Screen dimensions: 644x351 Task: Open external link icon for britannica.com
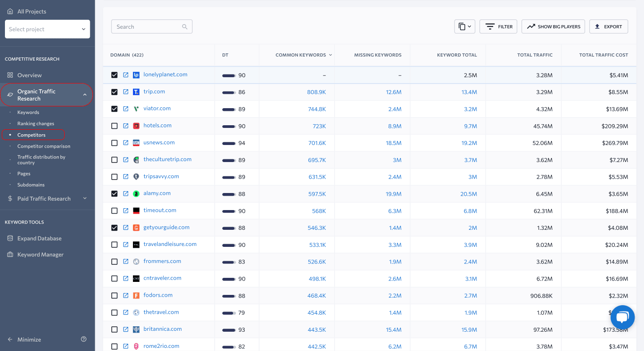[126, 329]
